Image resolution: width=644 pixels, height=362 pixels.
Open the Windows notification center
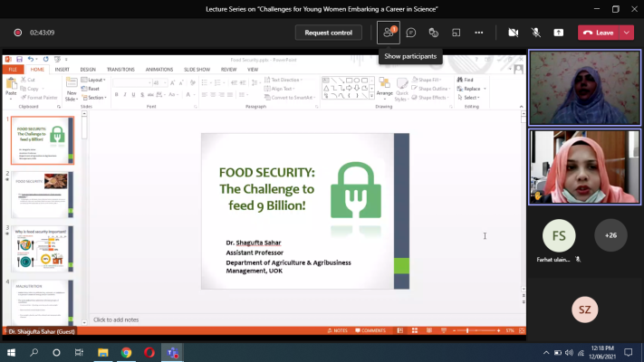click(630, 352)
